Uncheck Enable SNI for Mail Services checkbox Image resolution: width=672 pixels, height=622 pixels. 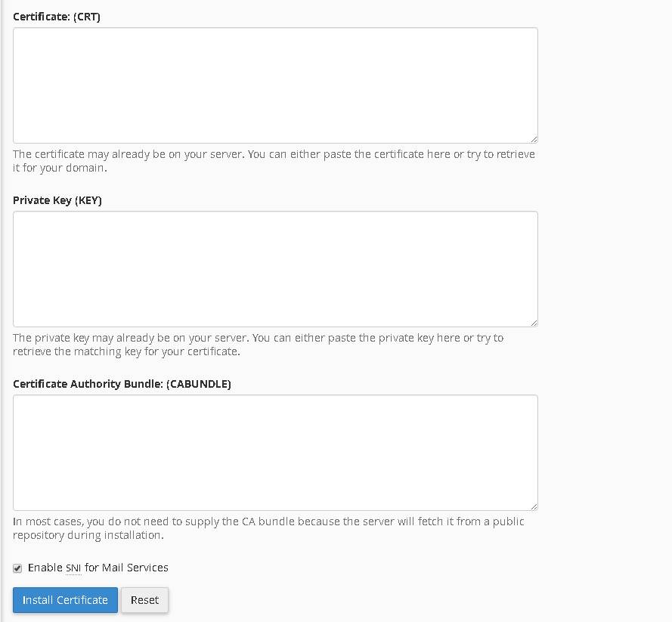(x=17, y=568)
